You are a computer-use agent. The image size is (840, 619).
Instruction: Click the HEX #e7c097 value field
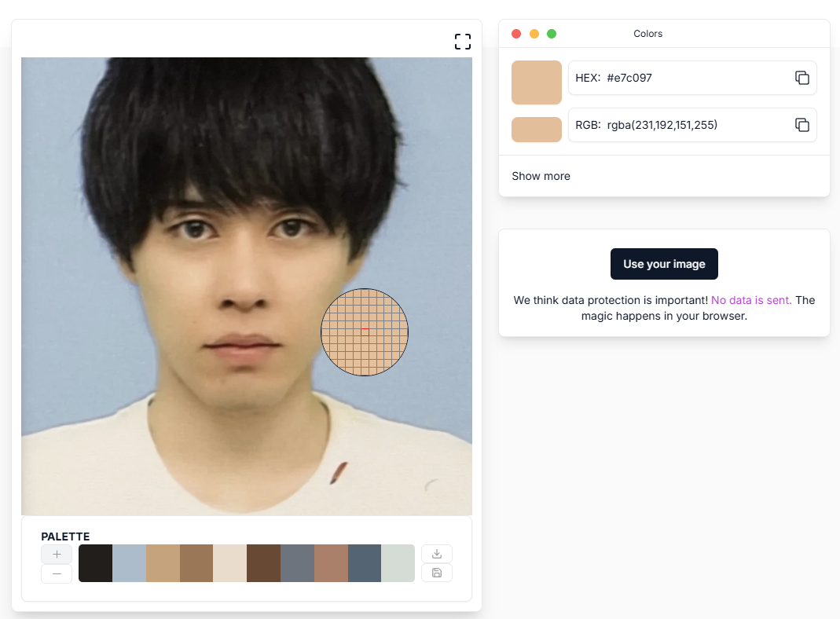pyautogui.click(x=692, y=78)
